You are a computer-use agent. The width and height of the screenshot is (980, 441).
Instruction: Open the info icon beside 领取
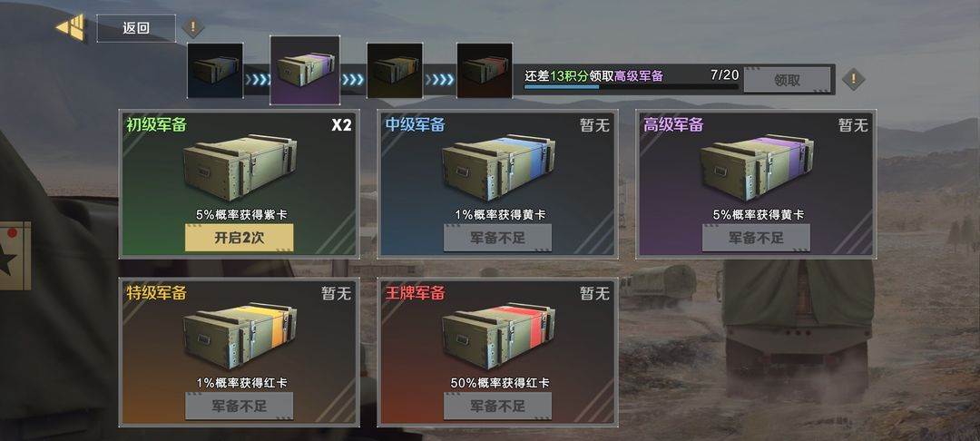(x=853, y=79)
